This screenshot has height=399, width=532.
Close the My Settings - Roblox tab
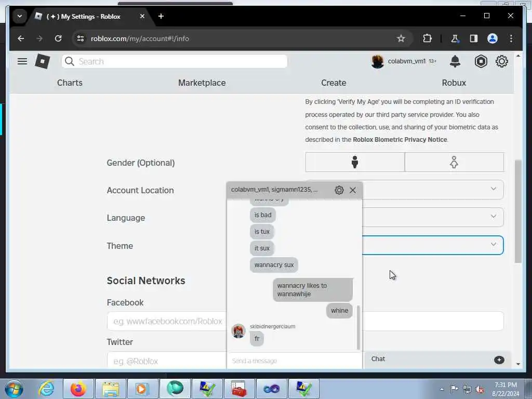pos(142,16)
